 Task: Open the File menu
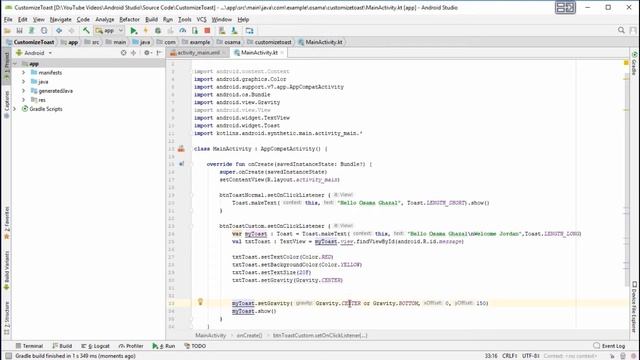(8, 19)
